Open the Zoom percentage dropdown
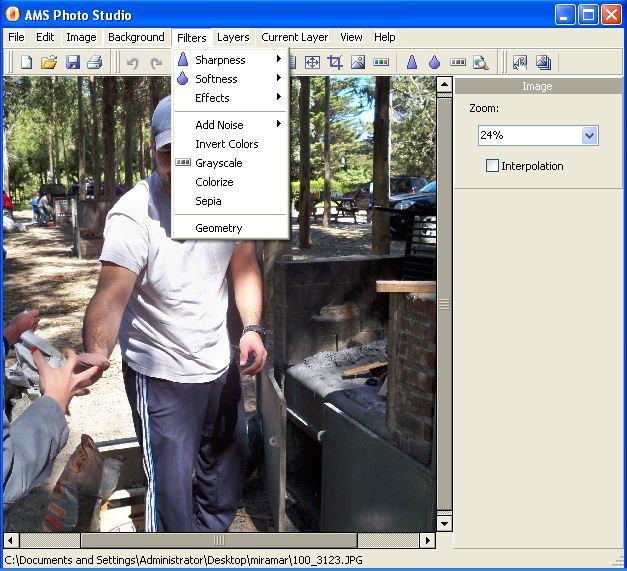 coord(589,136)
